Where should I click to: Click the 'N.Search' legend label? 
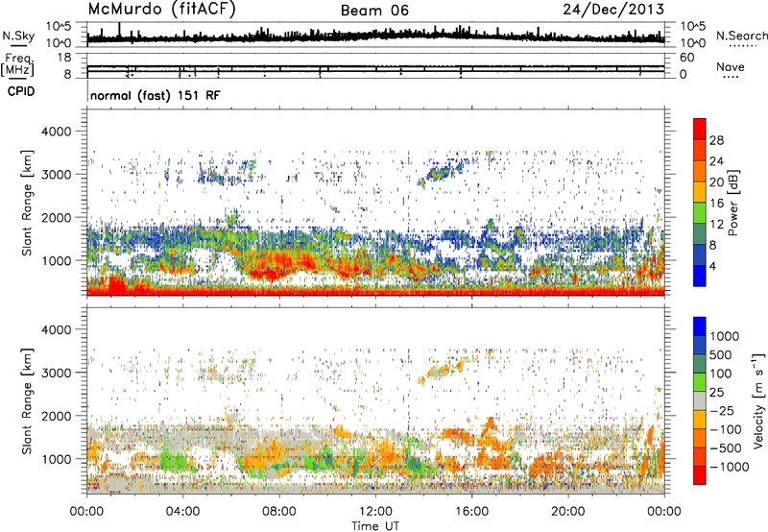742,36
